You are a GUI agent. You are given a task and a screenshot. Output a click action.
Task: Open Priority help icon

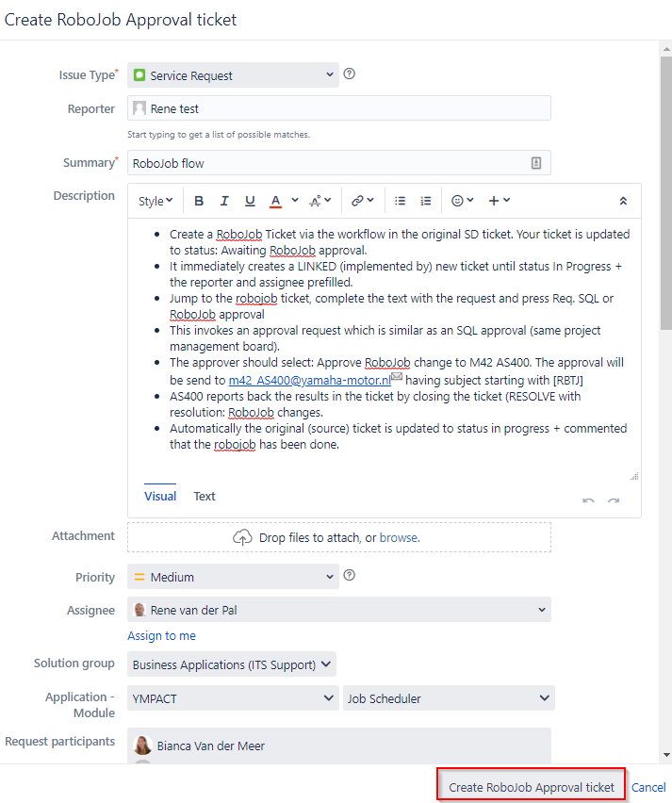point(350,575)
